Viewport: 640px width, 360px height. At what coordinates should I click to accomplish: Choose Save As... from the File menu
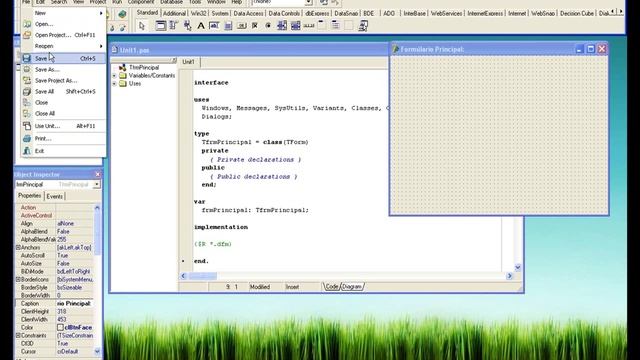tap(64, 69)
